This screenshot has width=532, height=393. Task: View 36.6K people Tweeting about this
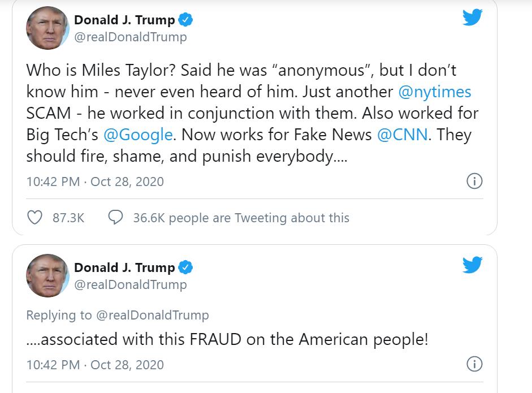(241, 218)
